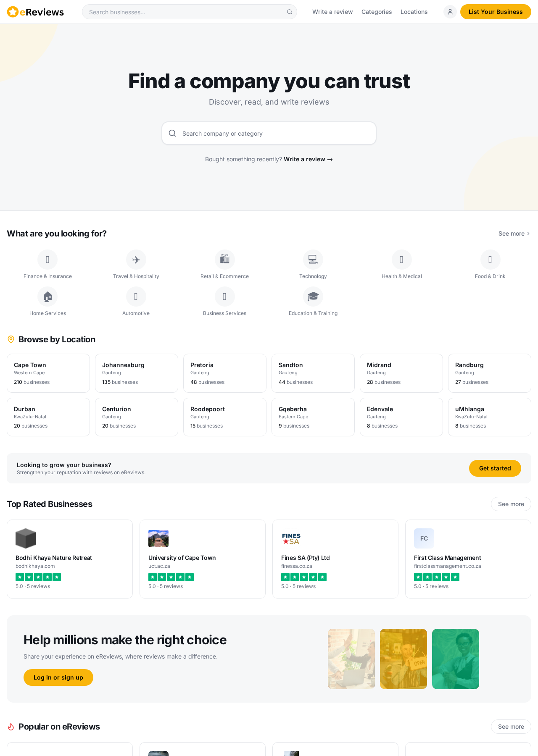
Task: Open the Food & Drink category icon
Action: 491,260
